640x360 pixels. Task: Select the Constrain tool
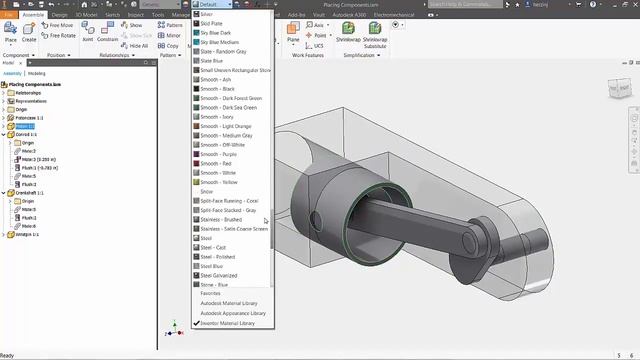pyautogui.click(x=107, y=32)
